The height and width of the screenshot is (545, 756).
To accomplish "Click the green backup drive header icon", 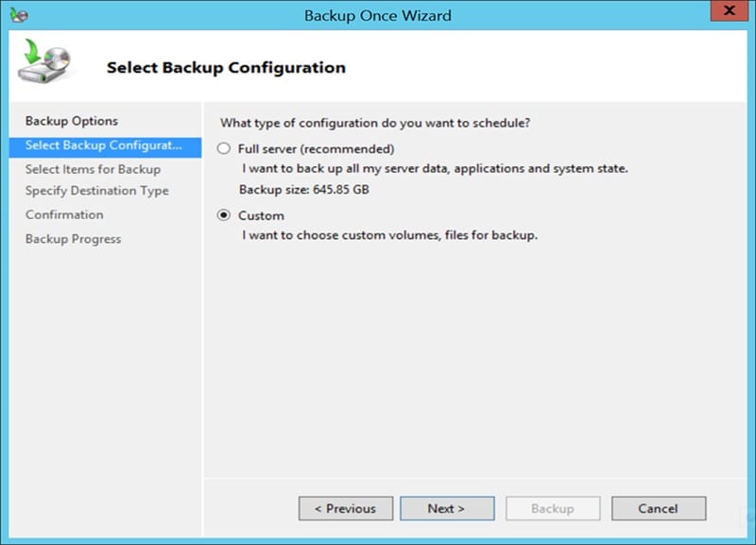I will click(47, 62).
